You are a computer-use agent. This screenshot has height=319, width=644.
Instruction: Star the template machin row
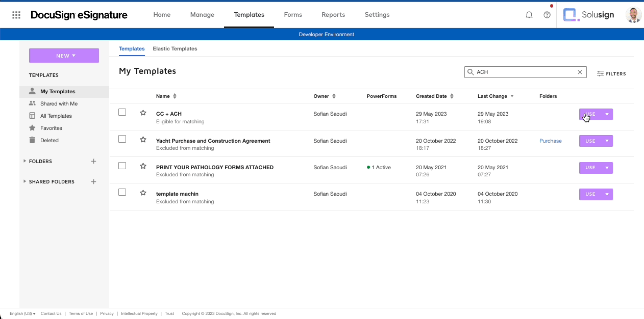coord(143,193)
